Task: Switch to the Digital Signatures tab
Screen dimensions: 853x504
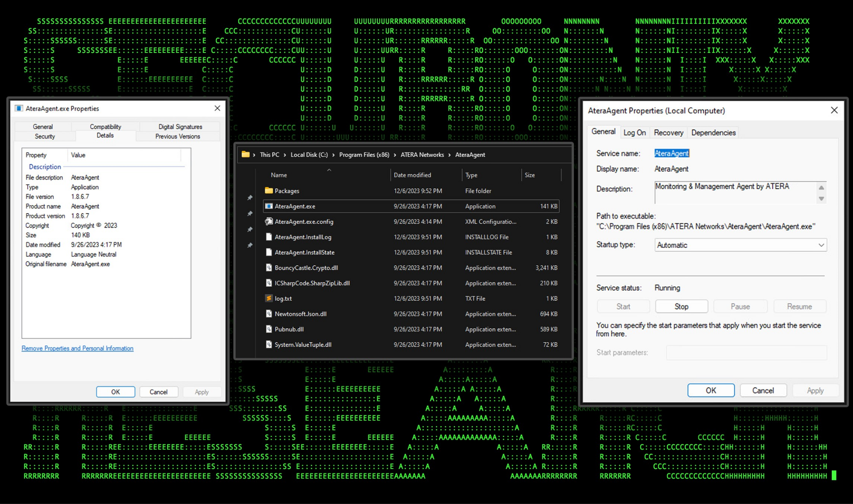Action: click(180, 127)
